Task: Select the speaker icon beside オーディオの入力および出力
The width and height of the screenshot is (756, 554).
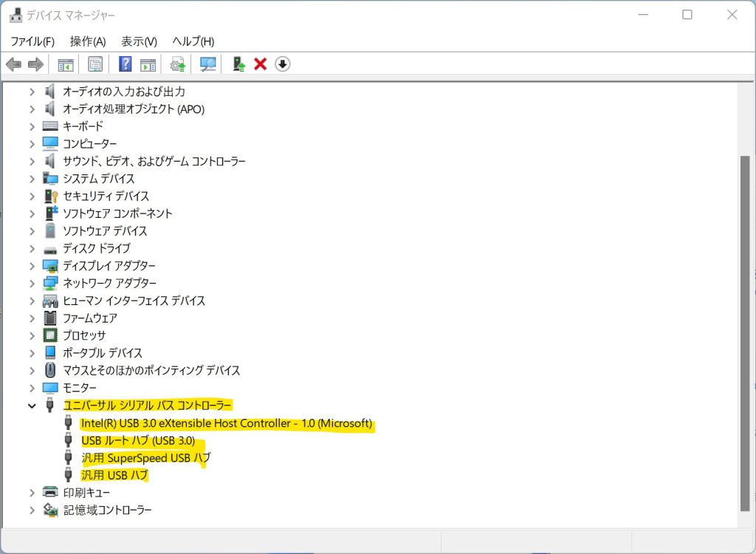Action: 49,91
